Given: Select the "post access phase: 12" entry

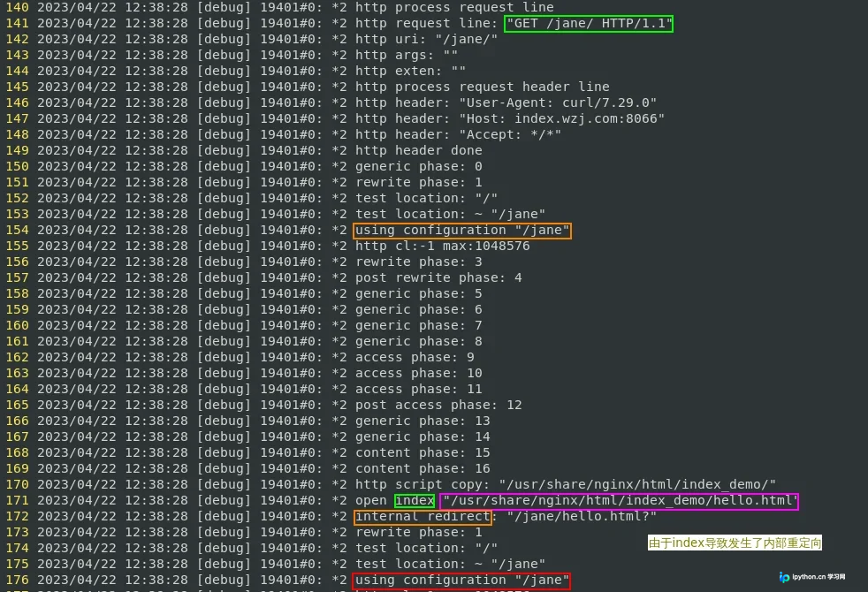Looking at the screenshot, I should [x=438, y=405].
